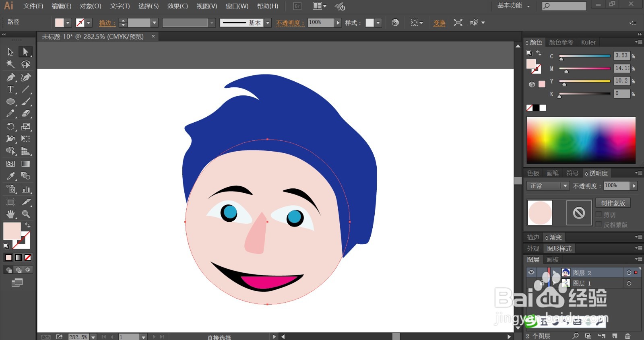Image resolution: width=644 pixels, height=340 pixels.
Task: Select the Rotate tool
Action: coord(10,127)
